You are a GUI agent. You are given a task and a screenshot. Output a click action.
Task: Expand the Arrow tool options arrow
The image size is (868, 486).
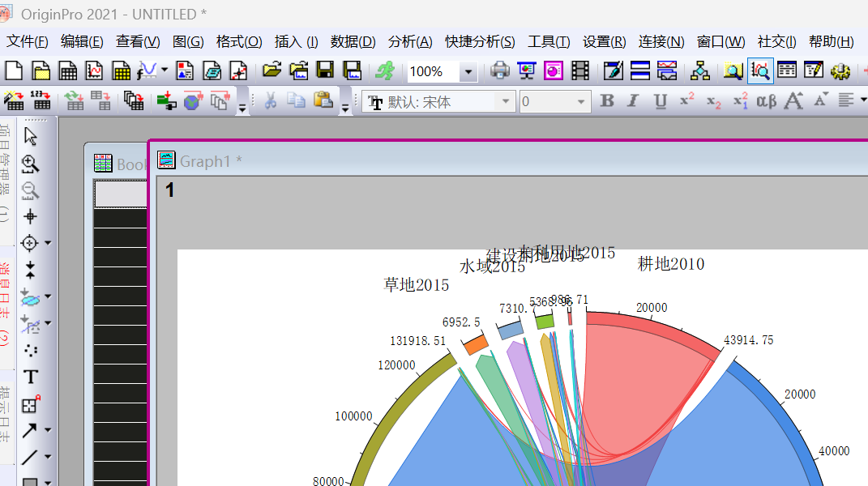[48, 430]
